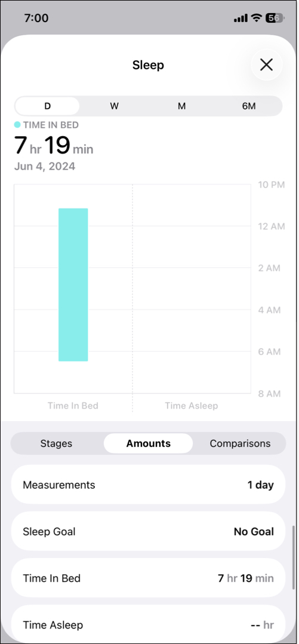Viewport: 299px width, 644px height.
Task: Open the Comparisons tab
Action: [x=240, y=443]
